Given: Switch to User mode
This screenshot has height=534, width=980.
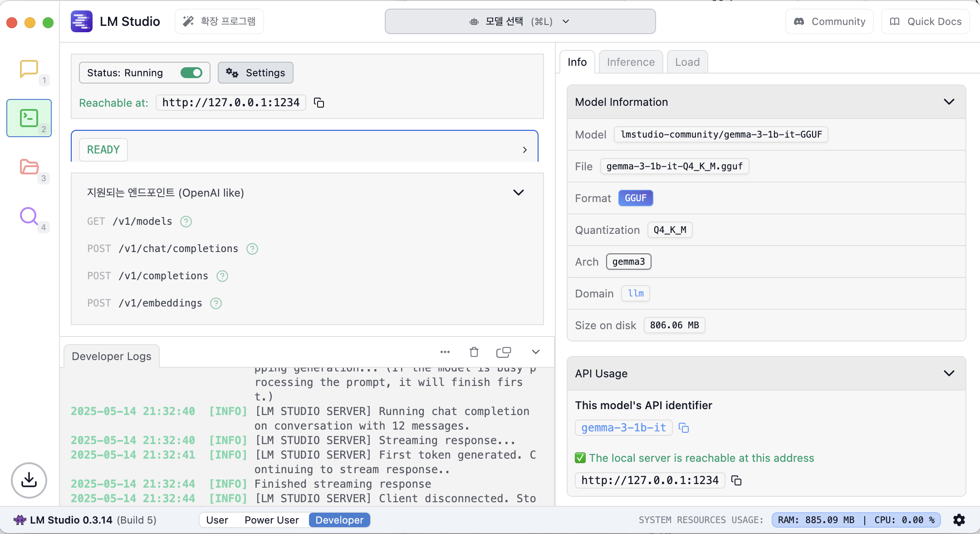Looking at the screenshot, I should click(x=217, y=520).
